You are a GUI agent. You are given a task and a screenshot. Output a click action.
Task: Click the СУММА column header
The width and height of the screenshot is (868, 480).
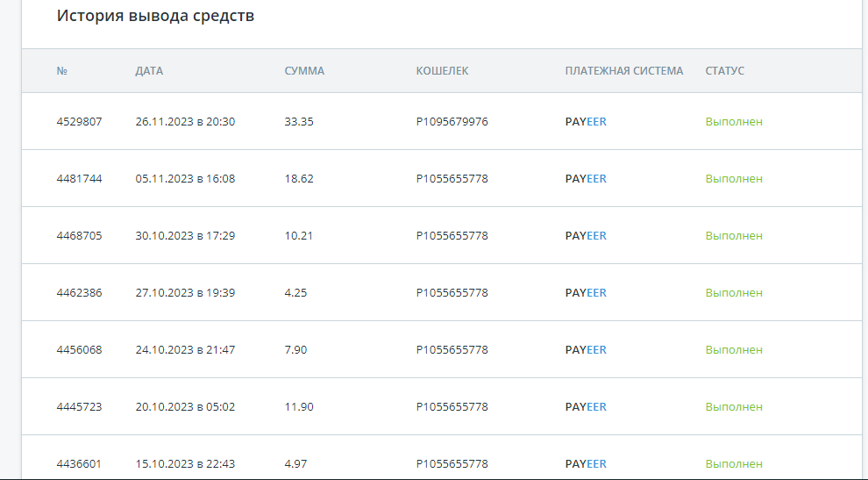(304, 71)
